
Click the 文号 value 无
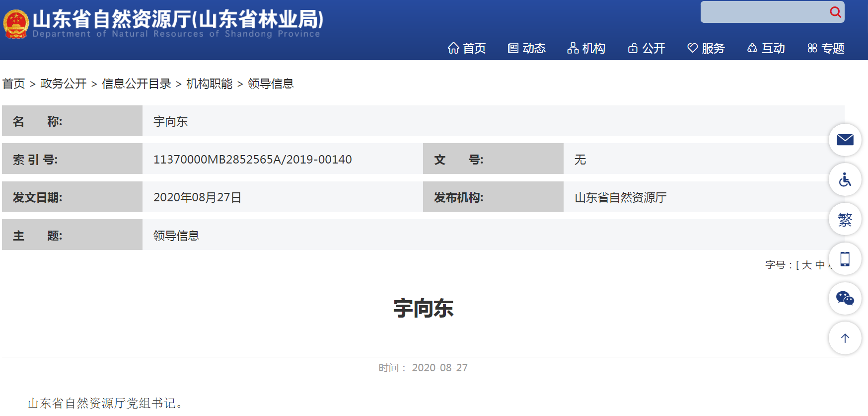point(580,159)
